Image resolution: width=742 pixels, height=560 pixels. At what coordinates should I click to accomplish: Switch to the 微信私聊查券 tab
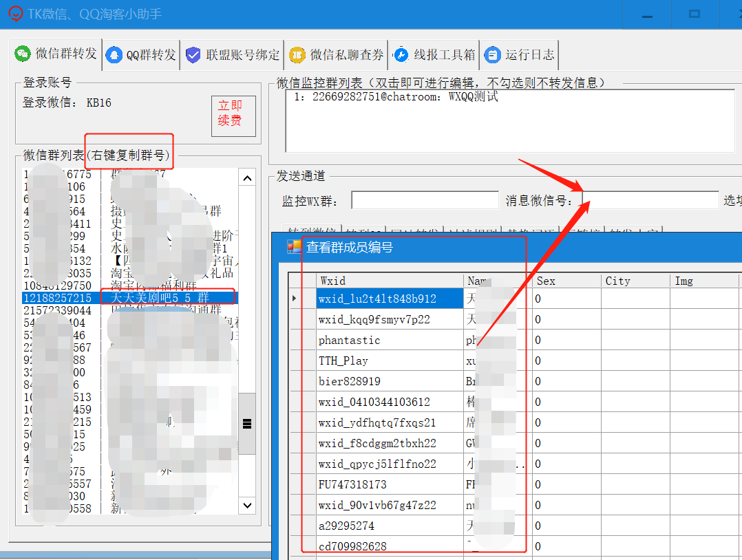pos(337,55)
